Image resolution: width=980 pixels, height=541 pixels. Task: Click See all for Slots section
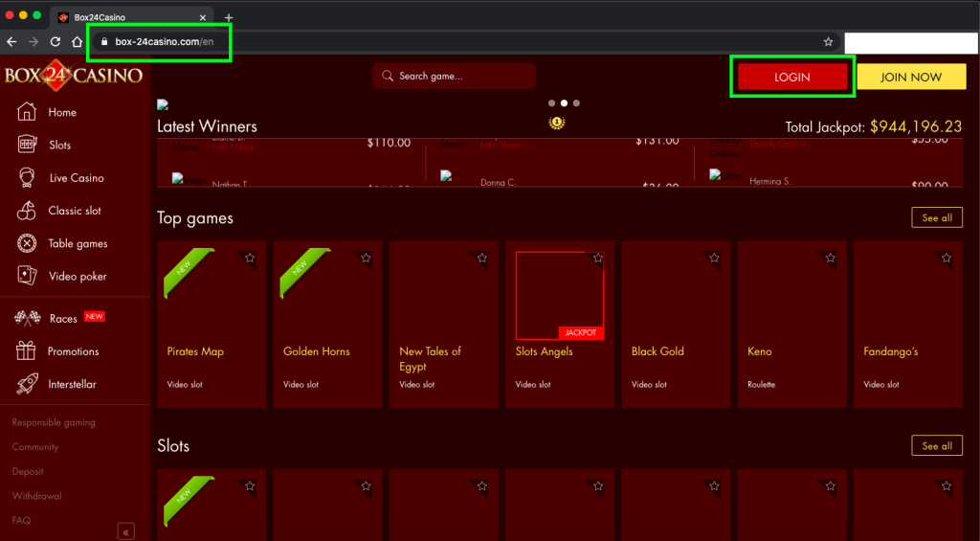[937, 446]
